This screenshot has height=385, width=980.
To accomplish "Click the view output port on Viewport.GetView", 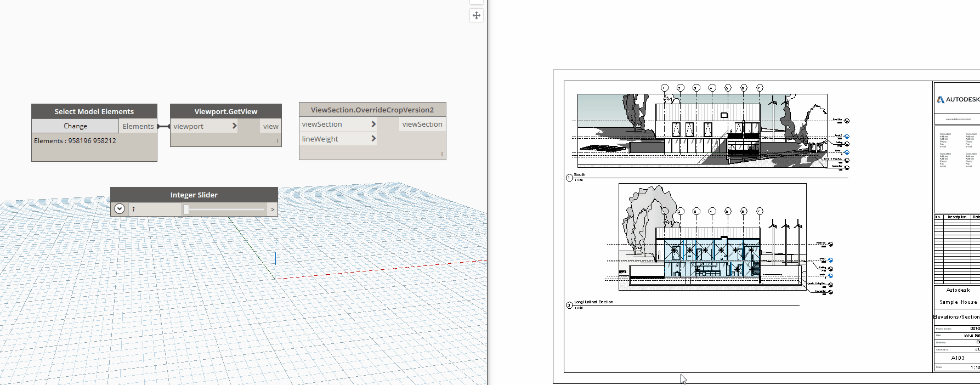I will 270,126.
